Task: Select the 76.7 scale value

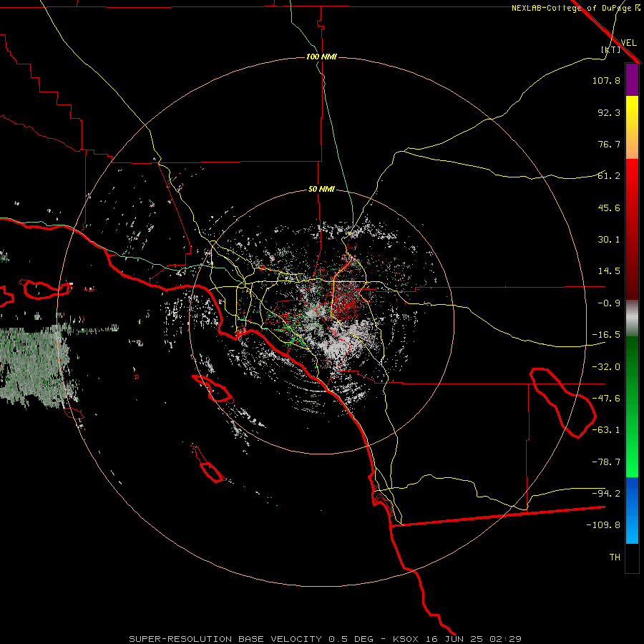Action: pyautogui.click(x=609, y=144)
